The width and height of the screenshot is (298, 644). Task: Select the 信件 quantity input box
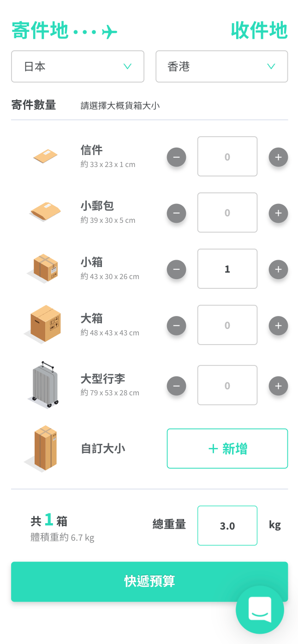227,156
